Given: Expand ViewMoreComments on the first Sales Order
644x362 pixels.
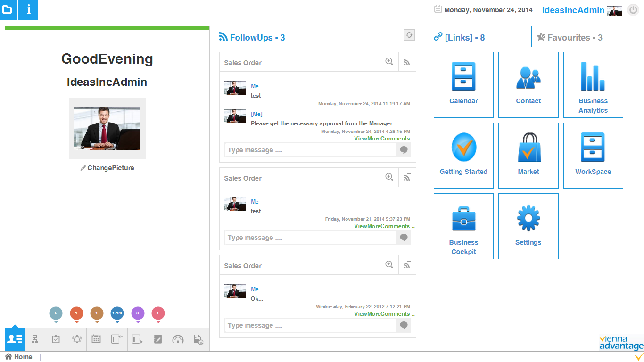Looking at the screenshot, I should 383,139.
